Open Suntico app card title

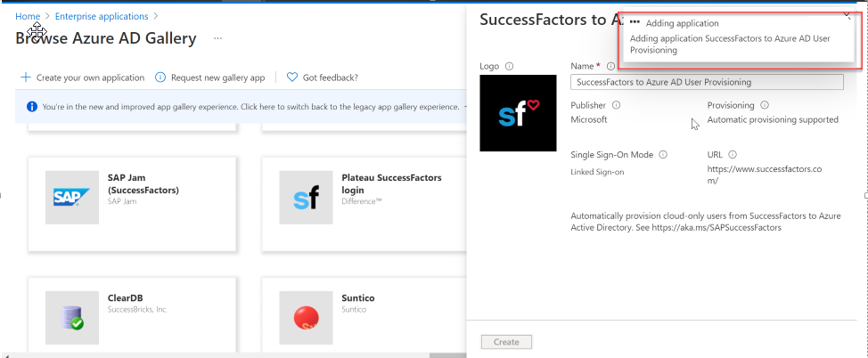pyautogui.click(x=358, y=297)
